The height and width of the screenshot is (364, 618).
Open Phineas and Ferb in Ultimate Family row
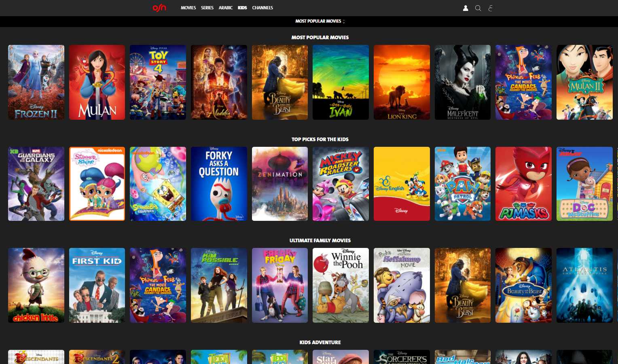158,285
